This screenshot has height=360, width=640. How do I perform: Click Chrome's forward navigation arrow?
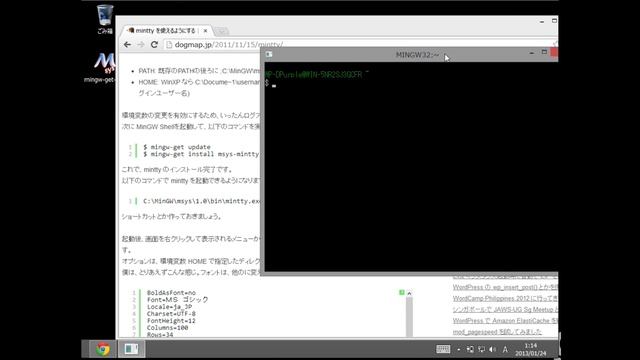141,44
